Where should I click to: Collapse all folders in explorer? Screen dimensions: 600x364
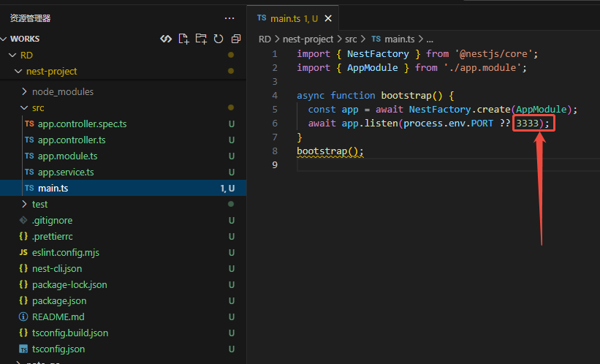pyautogui.click(x=236, y=39)
